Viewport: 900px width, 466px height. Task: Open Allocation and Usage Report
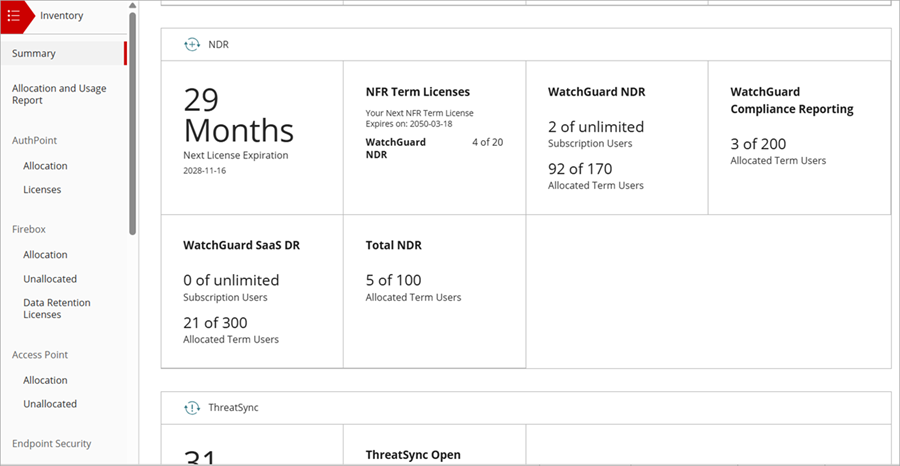(x=59, y=94)
